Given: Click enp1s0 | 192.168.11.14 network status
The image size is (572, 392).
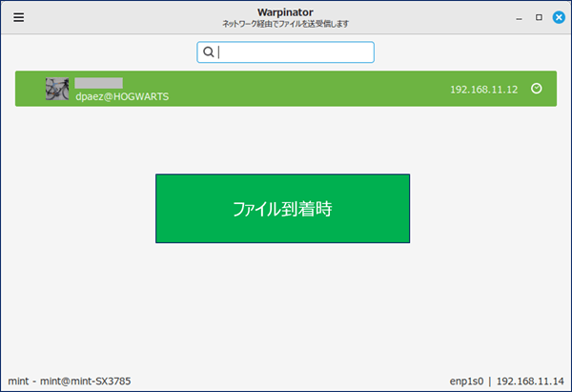Looking at the screenshot, I should [507, 382].
